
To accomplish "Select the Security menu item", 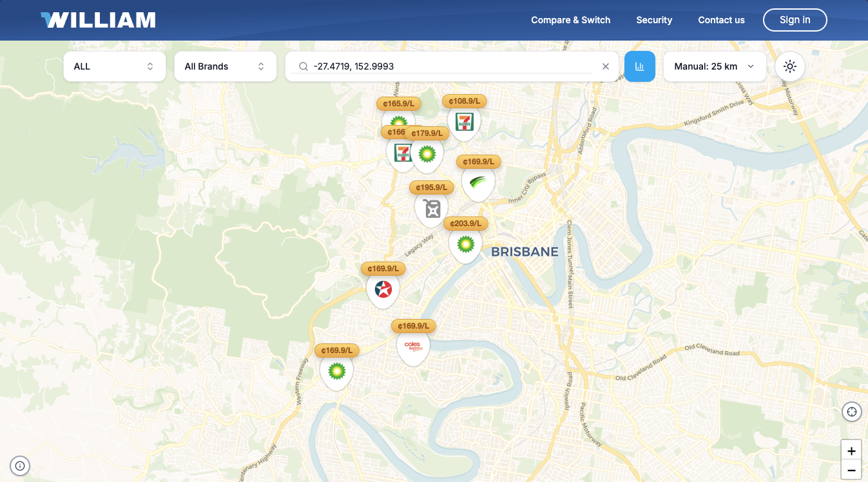I will click(x=654, y=20).
